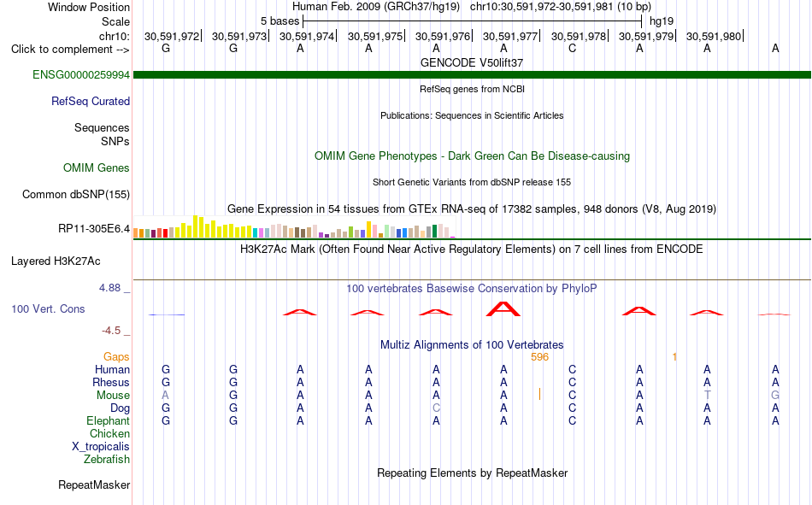Viewport: 812px width, 505px height.
Task: Click the 30,591,980 coordinate label
Action: coord(714,36)
